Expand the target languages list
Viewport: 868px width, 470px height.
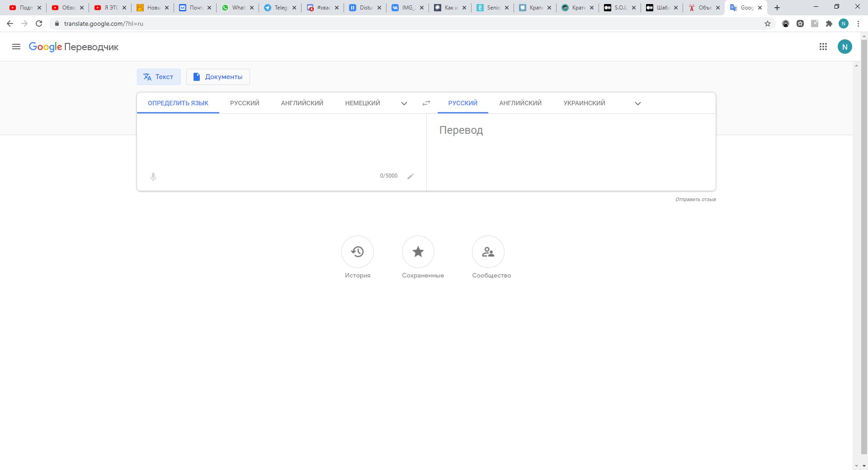coord(638,103)
